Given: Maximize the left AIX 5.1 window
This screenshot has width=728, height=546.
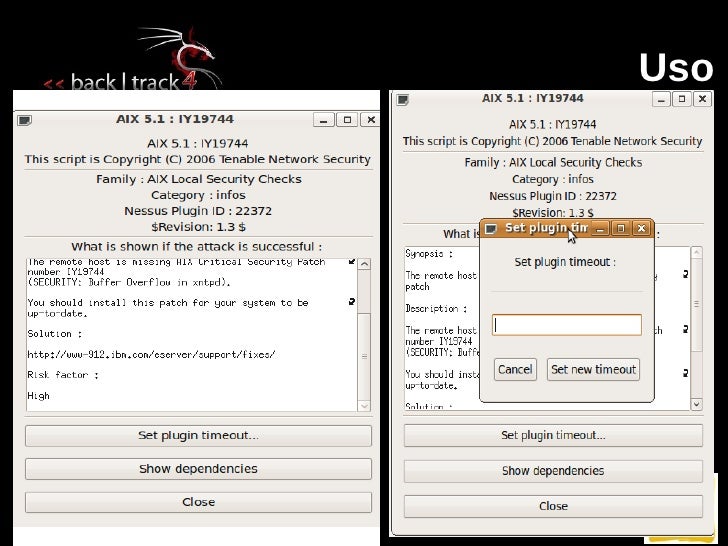Looking at the screenshot, I should tap(347, 120).
